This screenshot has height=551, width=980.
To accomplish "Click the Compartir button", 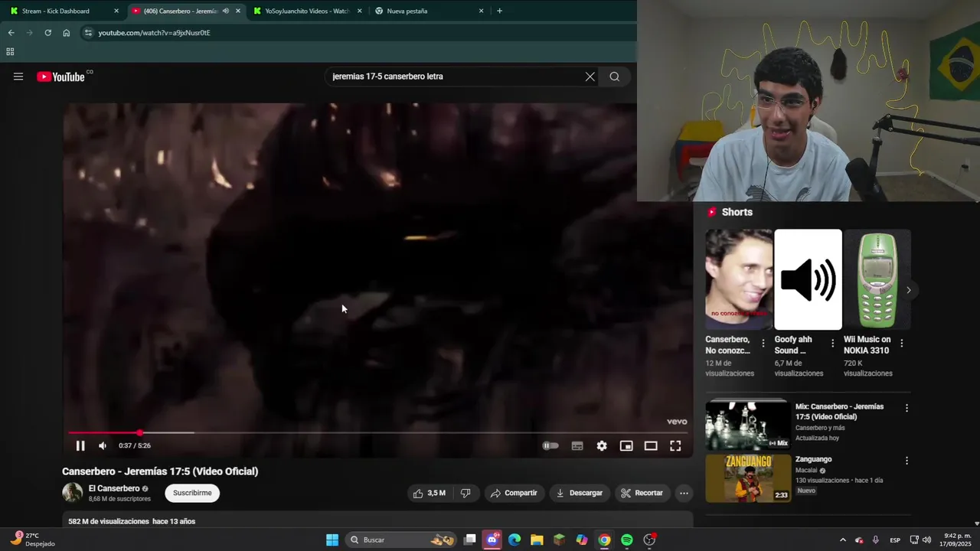I will click(x=514, y=493).
